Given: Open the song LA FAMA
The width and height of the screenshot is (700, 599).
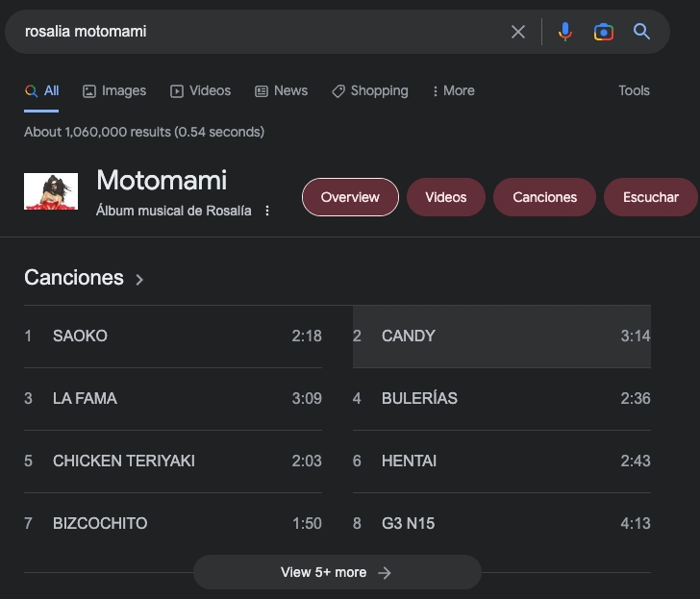Looking at the screenshot, I should [x=173, y=399].
